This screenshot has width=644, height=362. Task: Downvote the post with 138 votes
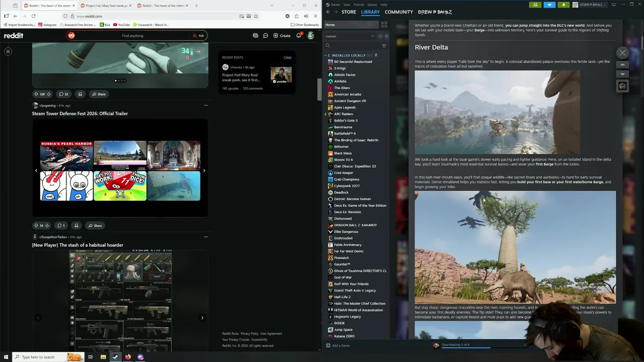(49, 94)
